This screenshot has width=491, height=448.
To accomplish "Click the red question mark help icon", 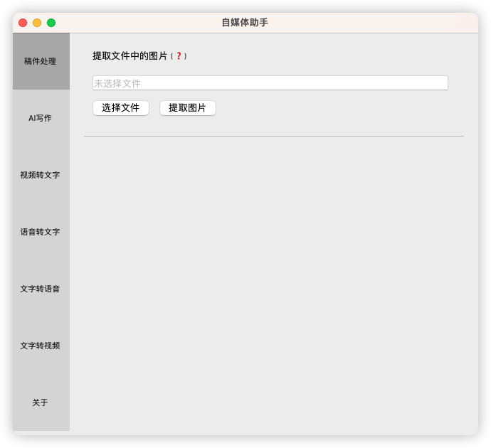I will (179, 56).
